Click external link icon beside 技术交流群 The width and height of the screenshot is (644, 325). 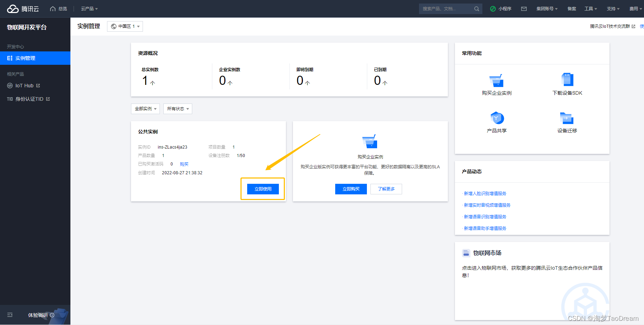click(633, 26)
